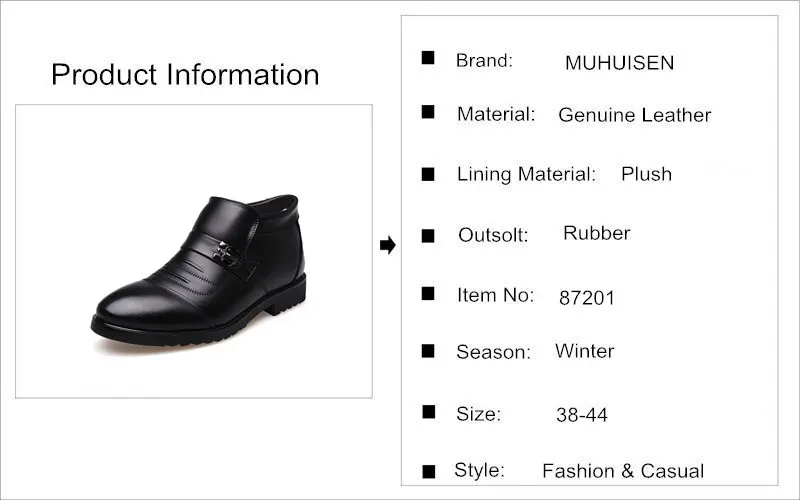
Task: Click the Plush lining value
Action: coord(646,174)
